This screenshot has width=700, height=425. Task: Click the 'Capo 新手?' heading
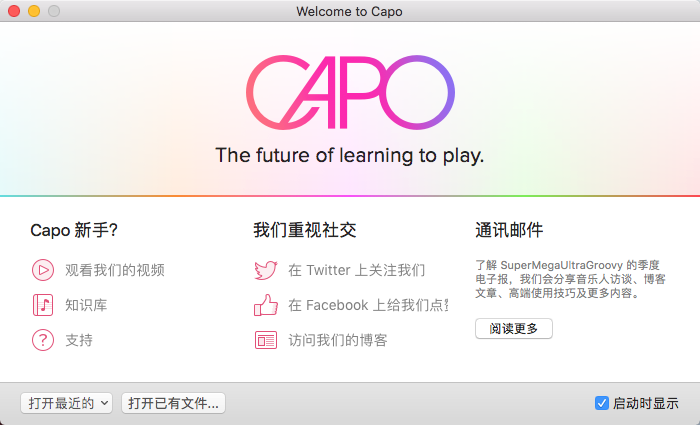[74, 230]
